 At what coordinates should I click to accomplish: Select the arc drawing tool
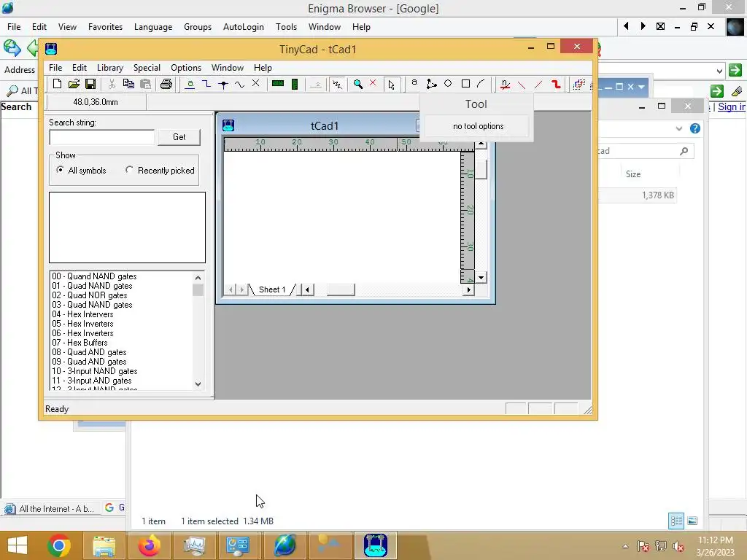point(481,85)
